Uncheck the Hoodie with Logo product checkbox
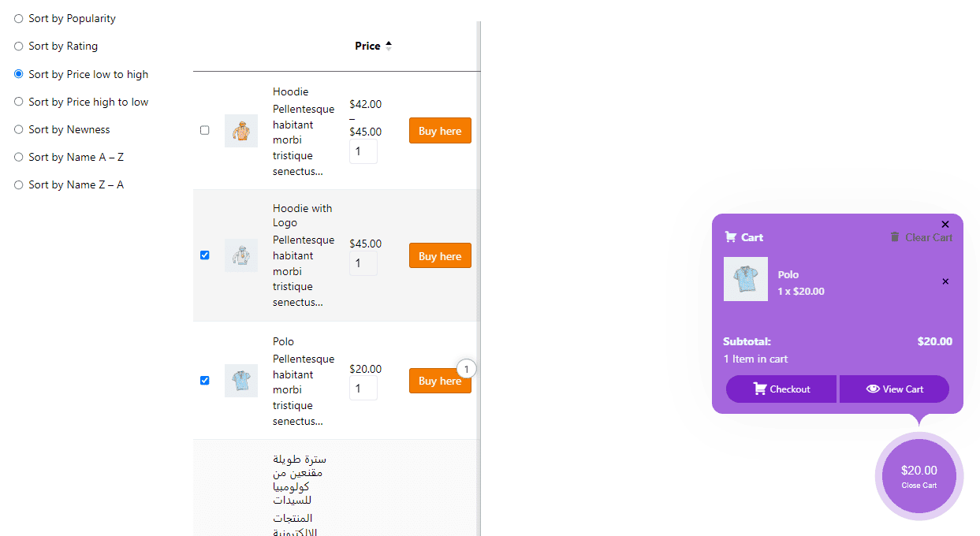 204,255
